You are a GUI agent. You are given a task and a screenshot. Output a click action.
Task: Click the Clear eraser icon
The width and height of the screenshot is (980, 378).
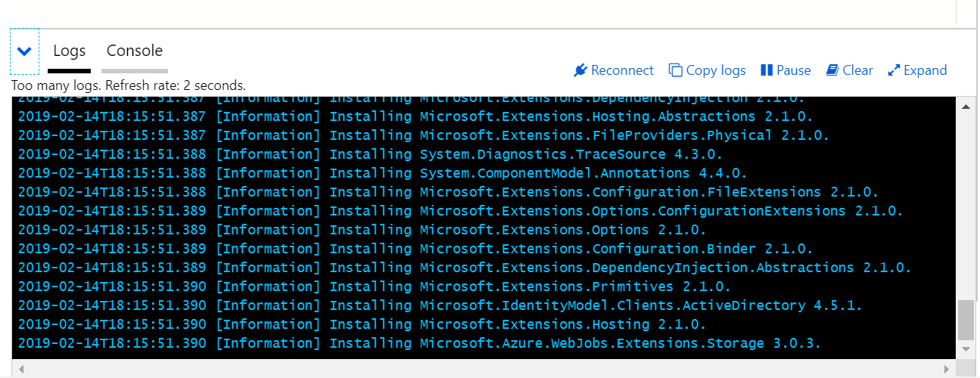coord(832,70)
